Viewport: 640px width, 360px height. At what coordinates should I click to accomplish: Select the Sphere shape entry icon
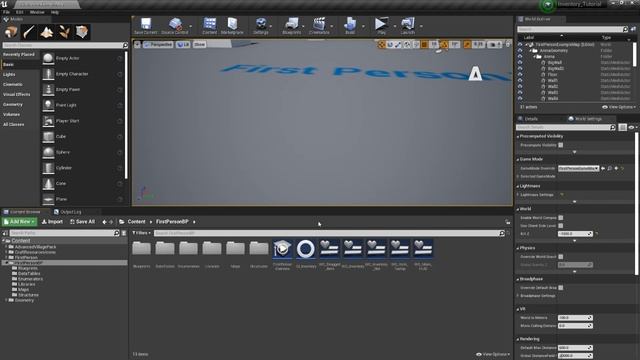click(x=48, y=152)
